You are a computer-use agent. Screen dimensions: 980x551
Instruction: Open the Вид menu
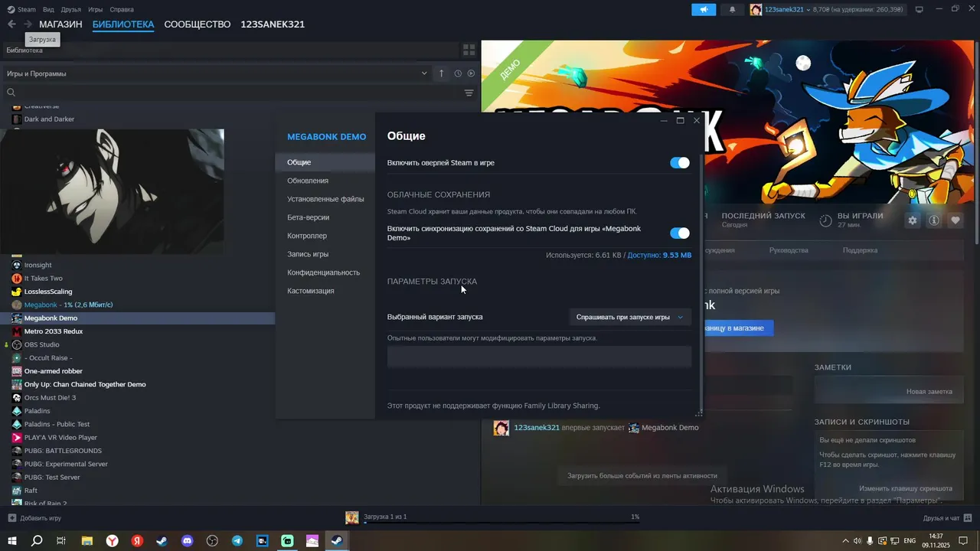(48, 9)
